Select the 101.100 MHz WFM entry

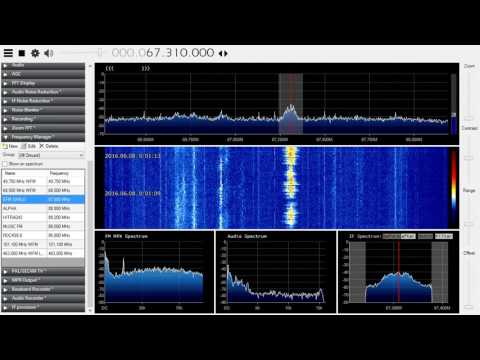coord(43,244)
